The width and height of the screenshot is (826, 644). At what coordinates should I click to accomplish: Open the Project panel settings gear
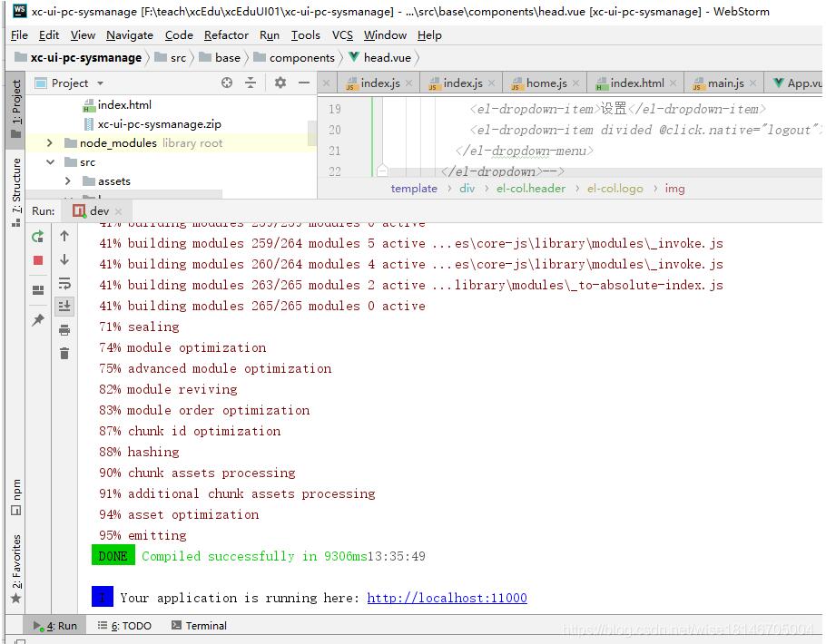click(280, 82)
